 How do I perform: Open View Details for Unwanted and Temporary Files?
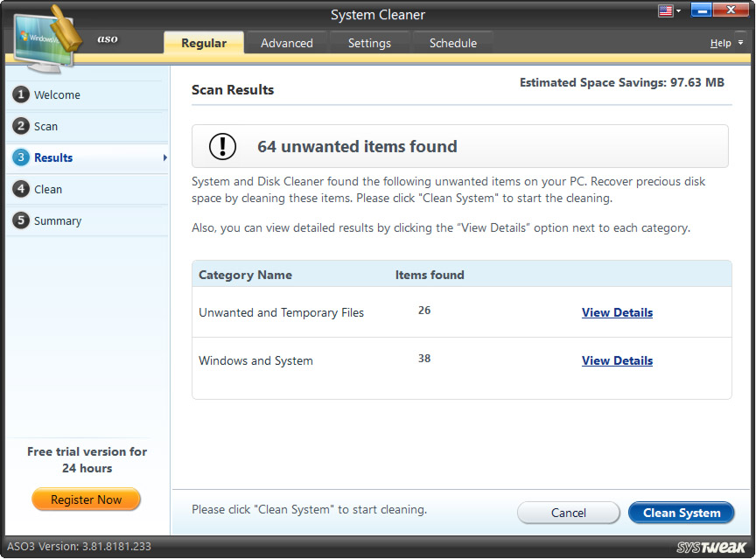(617, 312)
